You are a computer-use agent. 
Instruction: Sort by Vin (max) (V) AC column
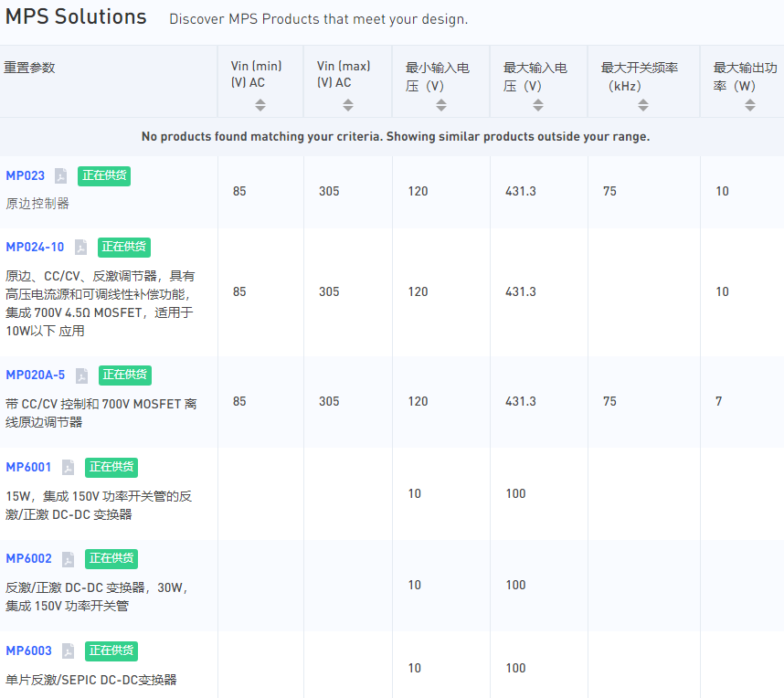pyautogui.click(x=348, y=105)
